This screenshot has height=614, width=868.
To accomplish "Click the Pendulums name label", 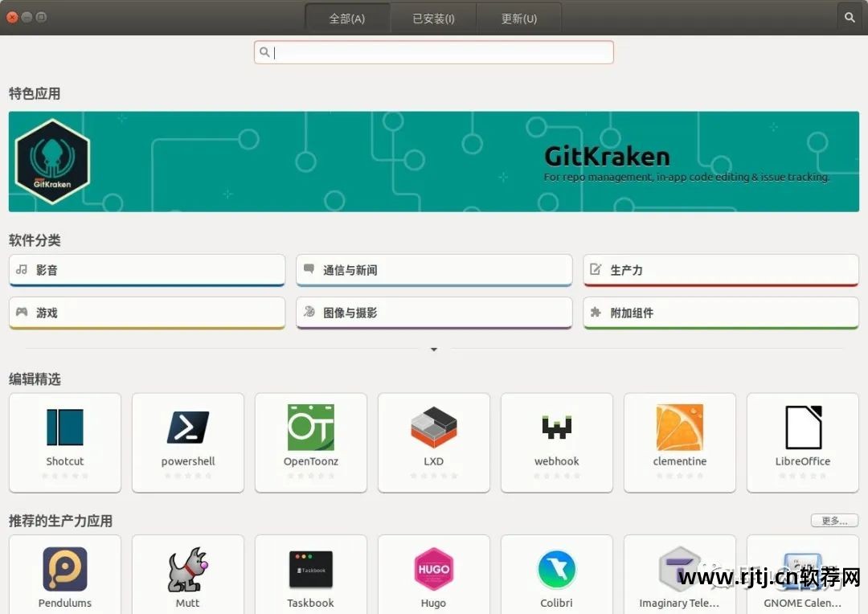I will pos(65,603).
